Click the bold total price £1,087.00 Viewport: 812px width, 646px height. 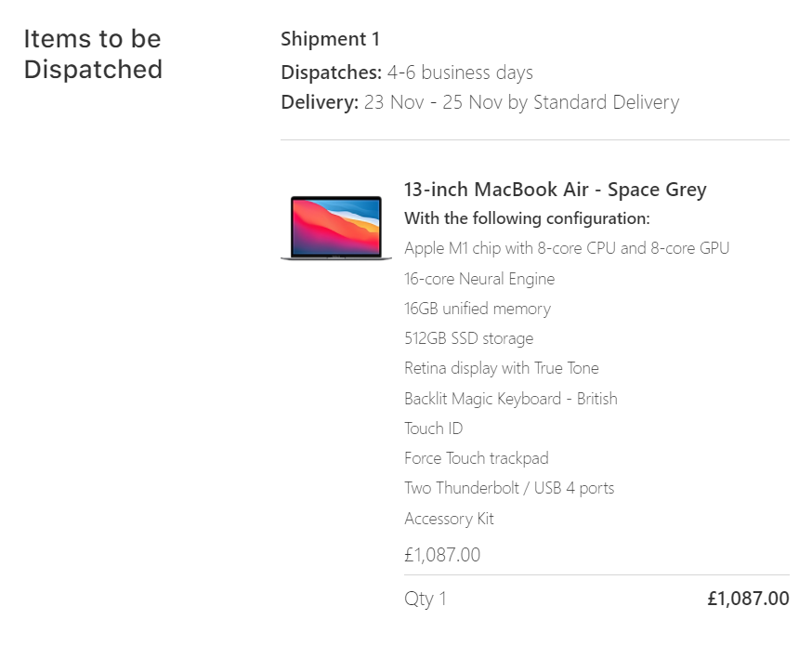pyautogui.click(x=748, y=599)
